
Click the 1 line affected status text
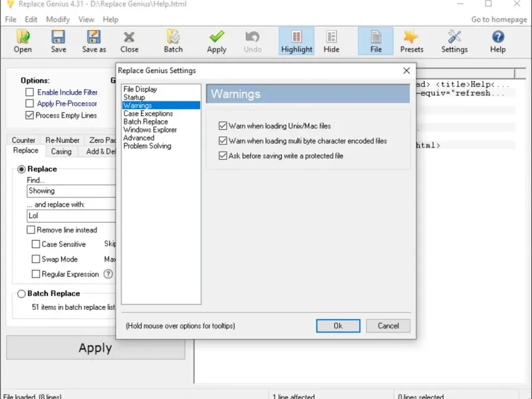[293, 396]
